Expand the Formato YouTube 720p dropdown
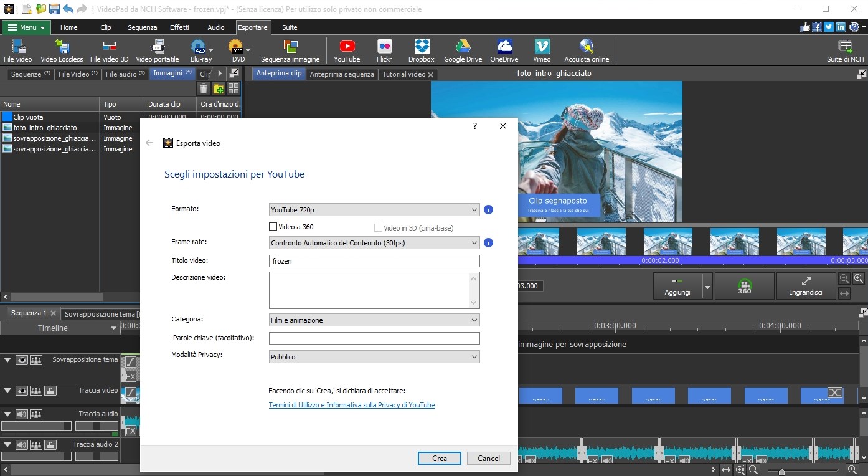 tap(374, 210)
